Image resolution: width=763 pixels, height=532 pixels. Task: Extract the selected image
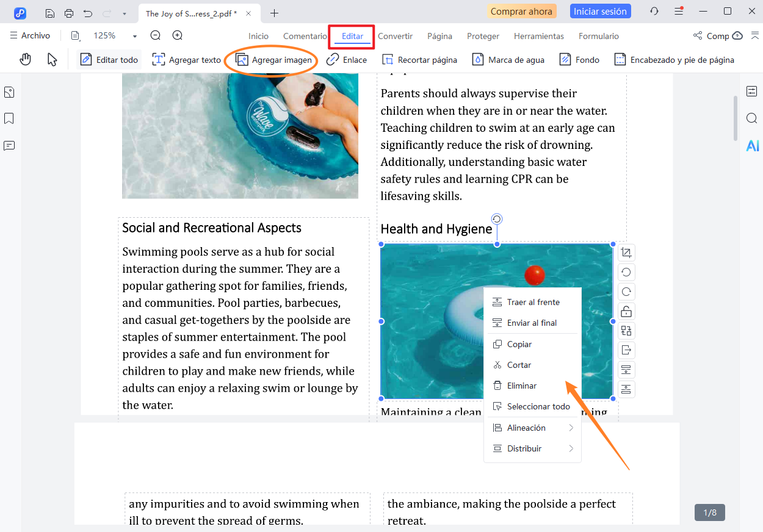click(626, 350)
